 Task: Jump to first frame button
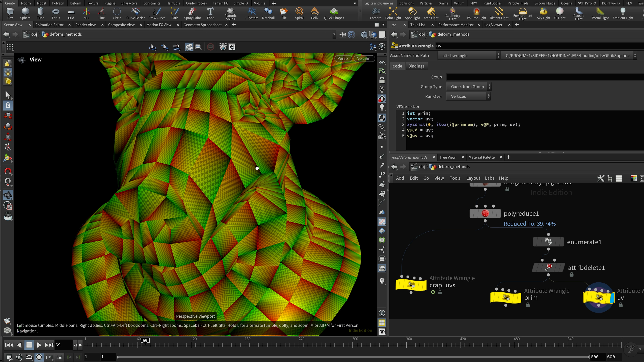tap(9, 345)
